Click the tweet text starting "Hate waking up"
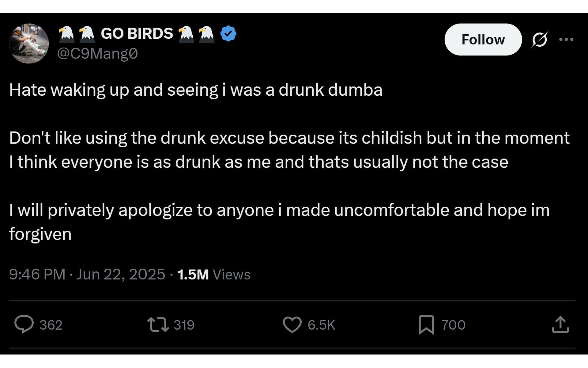This screenshot has width=588, height=368. coord(196,90)
